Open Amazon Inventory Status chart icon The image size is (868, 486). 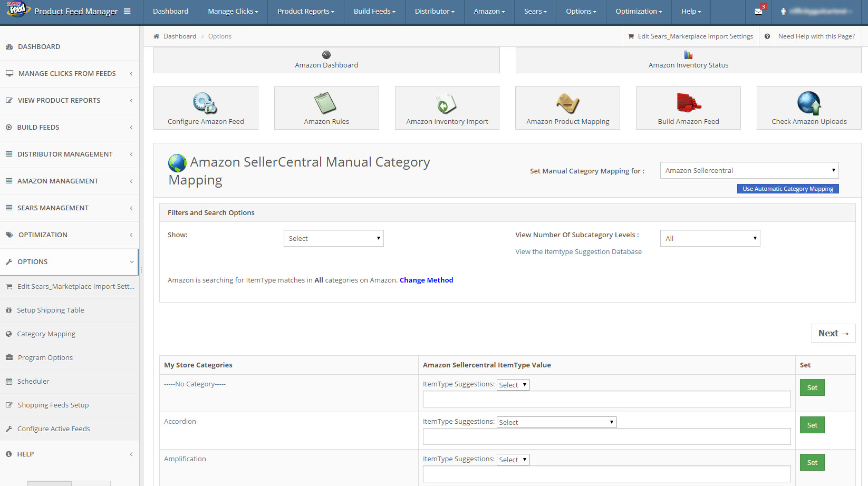click(x=688, y=55)
